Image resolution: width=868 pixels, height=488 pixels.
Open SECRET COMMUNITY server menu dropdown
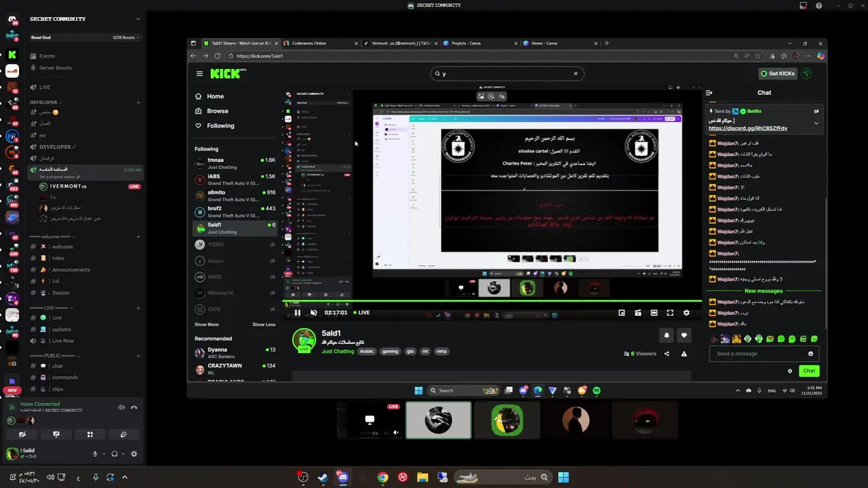pyautogui.click(x=138, y=19)
